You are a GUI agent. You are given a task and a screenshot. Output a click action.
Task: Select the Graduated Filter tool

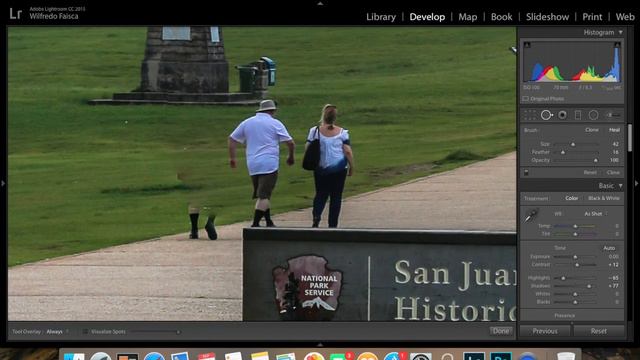click(578, 116)
